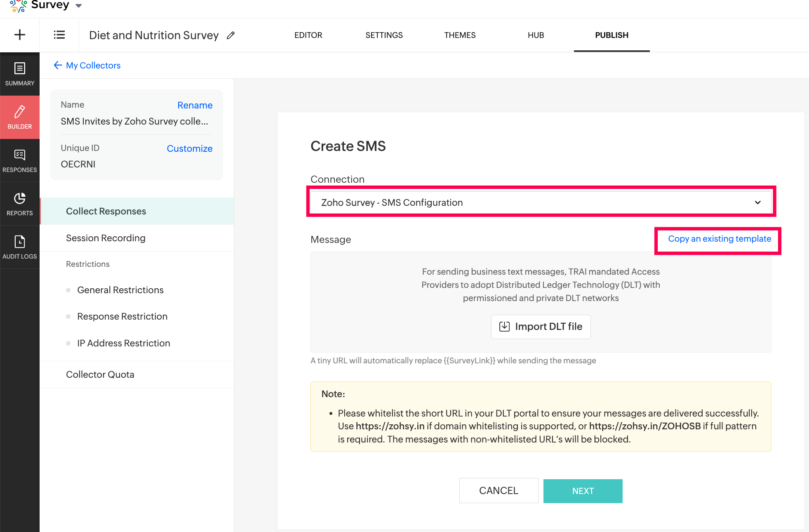Click the 'Restrictions' section label
Viewport: 809px width, 532px height.
coord(88,264)
